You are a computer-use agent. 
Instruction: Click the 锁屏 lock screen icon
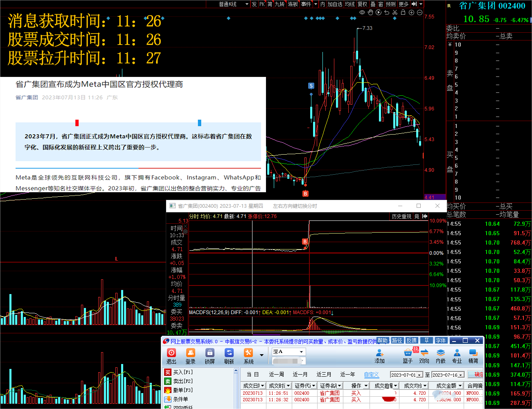[x=210, y=356]
